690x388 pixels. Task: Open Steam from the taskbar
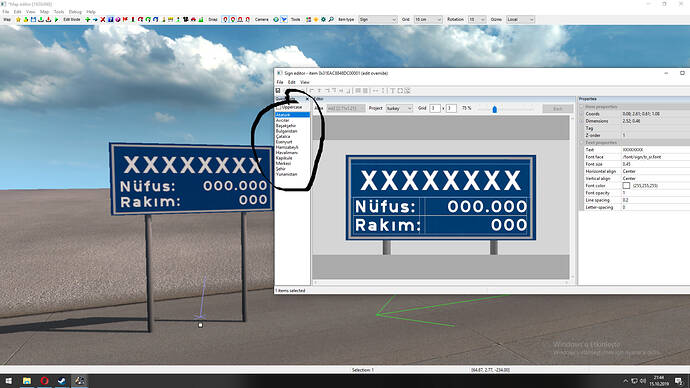point(62,381)
